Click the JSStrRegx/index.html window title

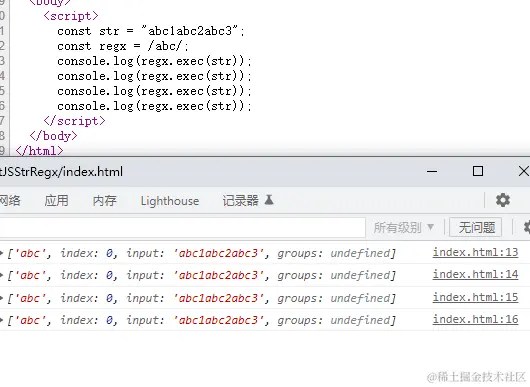click(61, 172)
